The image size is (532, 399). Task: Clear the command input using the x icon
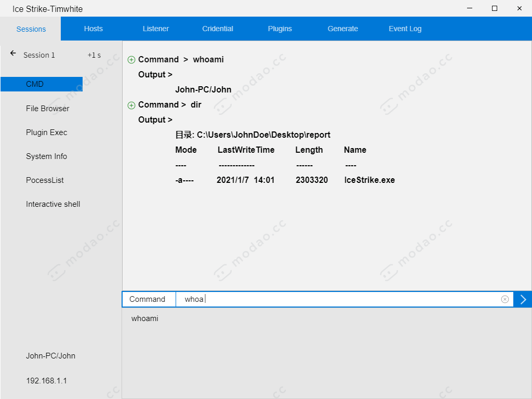(505, 299)
